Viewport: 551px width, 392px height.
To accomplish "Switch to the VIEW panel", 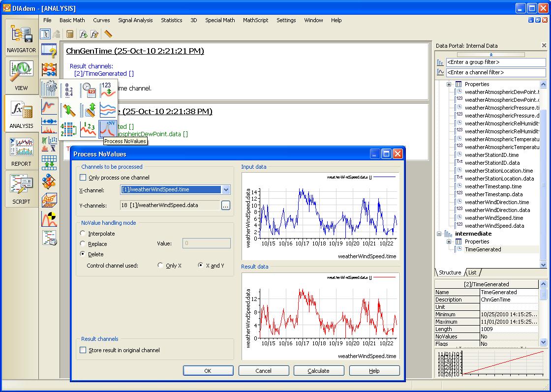I will (x=21, y=75).
